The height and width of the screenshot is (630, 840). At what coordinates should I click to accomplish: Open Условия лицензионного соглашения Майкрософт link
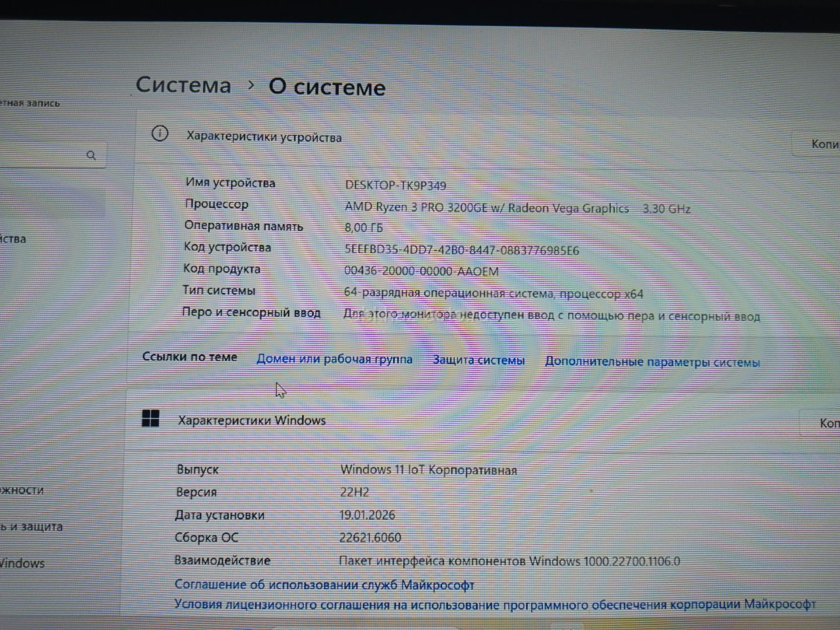pyautogui.click(x=494, y=604)
